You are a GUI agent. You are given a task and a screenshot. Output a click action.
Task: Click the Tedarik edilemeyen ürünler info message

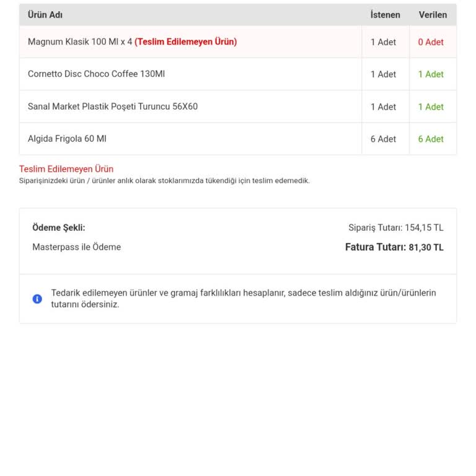tap(244, 298)
